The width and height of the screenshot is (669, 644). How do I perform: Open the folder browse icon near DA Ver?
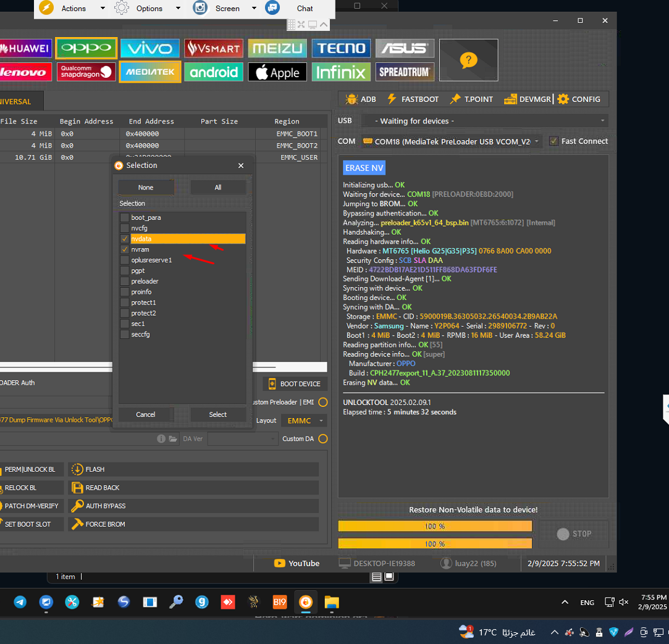(x=173, y=439)
